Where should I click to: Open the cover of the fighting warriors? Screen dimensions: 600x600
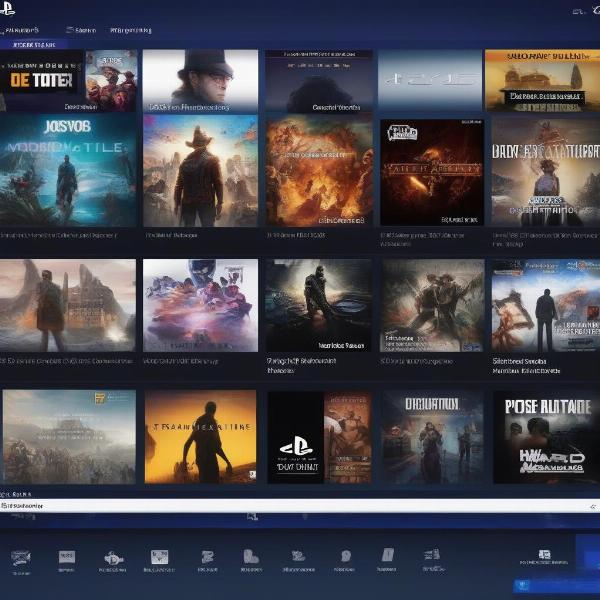point(432,305)
